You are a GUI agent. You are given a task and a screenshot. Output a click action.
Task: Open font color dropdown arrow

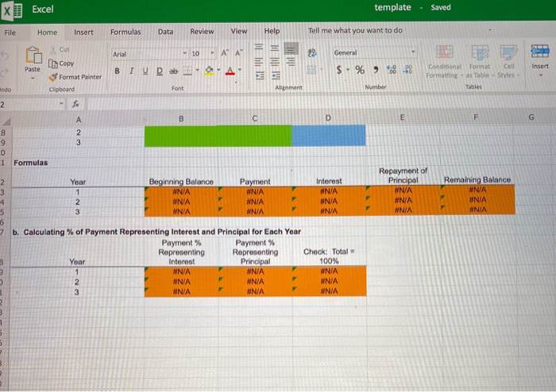pos(240,70)
